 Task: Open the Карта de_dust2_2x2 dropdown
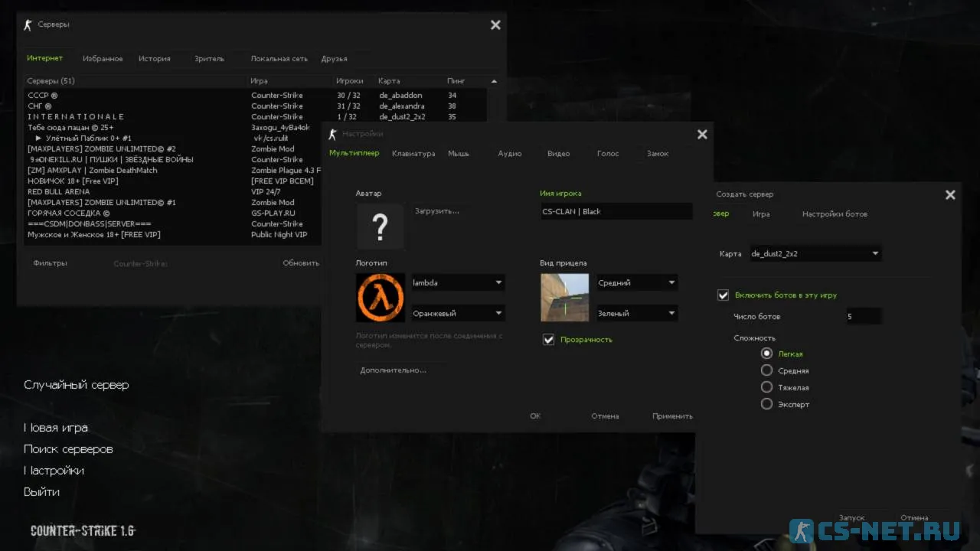click(815, 254)
